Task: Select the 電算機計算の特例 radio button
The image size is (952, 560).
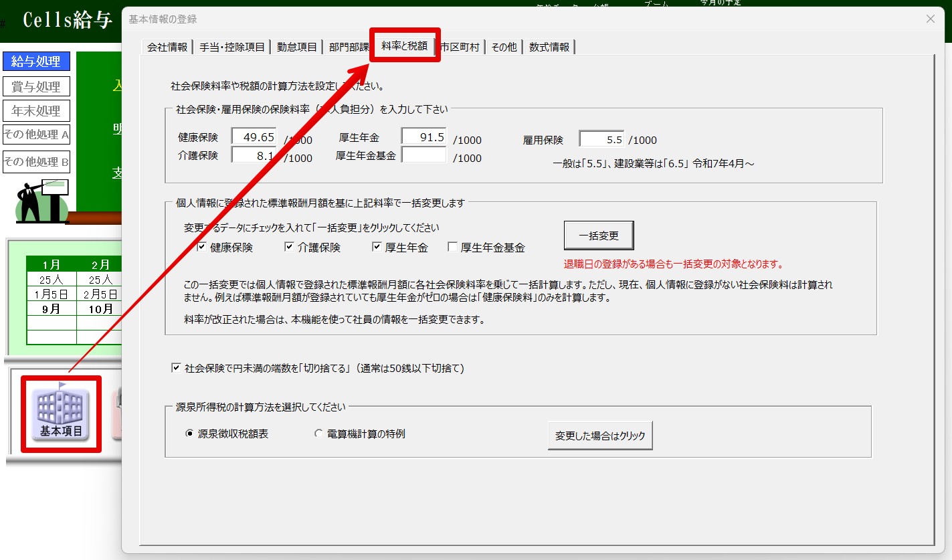Action: point(318,434)
